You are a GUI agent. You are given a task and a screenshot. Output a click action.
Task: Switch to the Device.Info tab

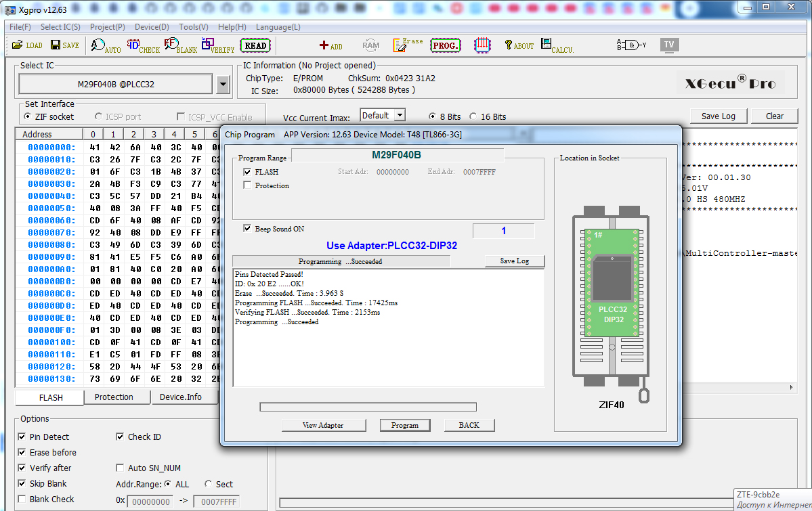(181, 397)
